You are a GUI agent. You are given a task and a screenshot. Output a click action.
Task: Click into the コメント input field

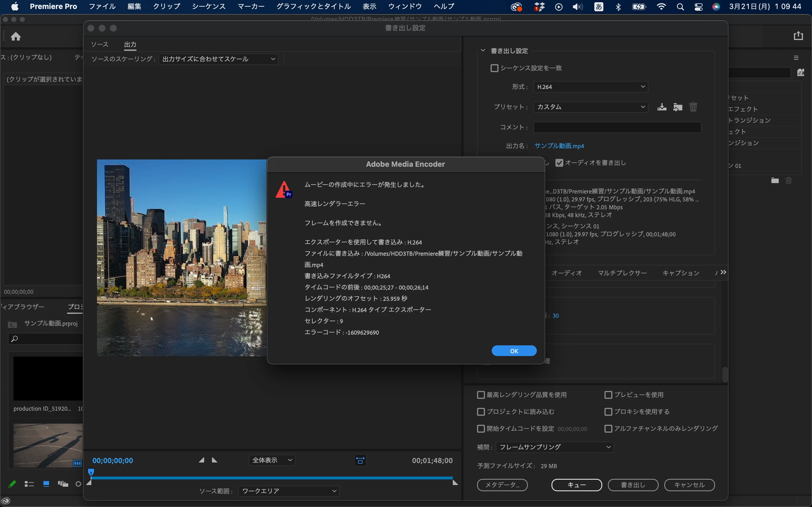tap(617, 127)
